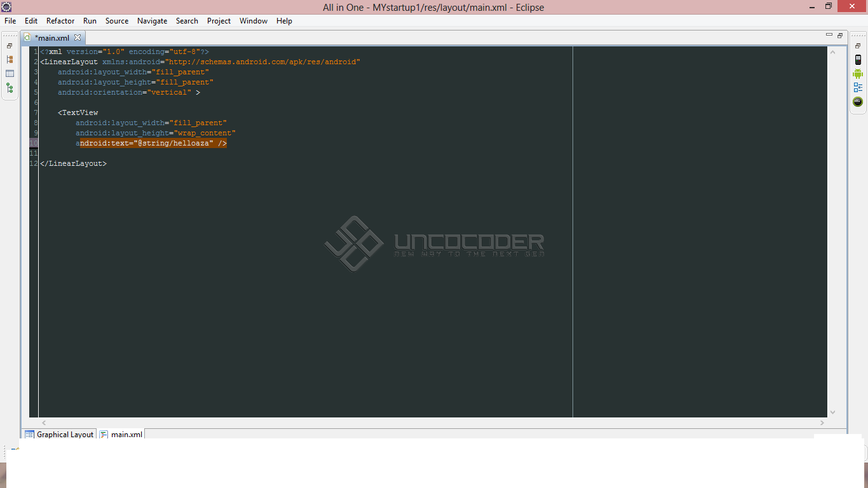The image size is (868, 488).
Task: Click the android:layout_width="fill_parent" line 8
Action: click(x=151, y=123)
